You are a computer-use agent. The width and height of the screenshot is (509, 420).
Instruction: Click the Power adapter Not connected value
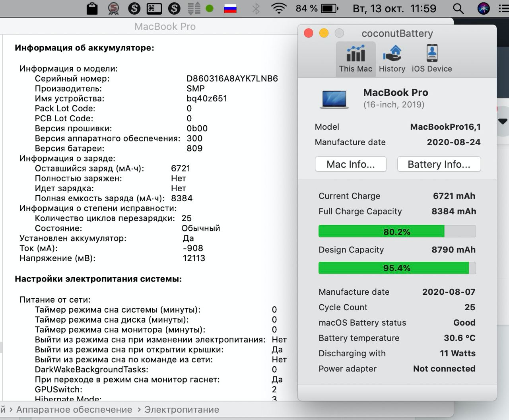[x=444, y=369]
